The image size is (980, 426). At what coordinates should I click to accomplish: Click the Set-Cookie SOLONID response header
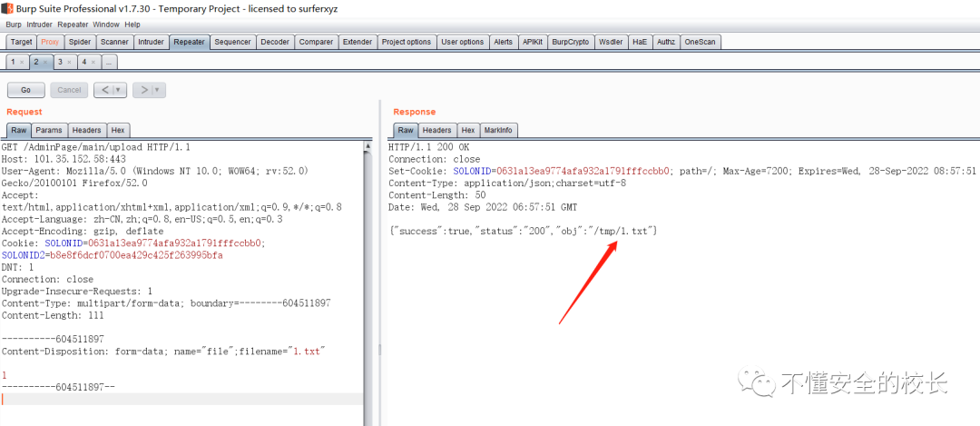[681, 172]
